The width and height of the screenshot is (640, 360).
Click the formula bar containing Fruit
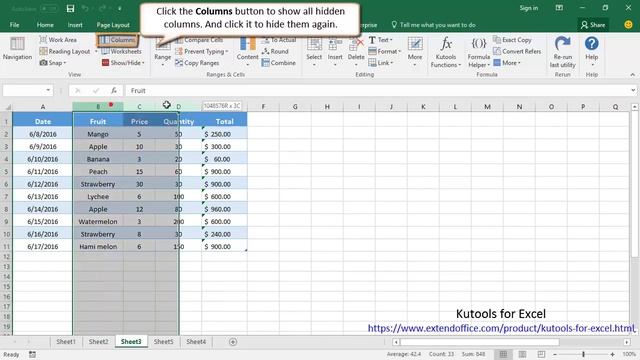coord(377,90)
